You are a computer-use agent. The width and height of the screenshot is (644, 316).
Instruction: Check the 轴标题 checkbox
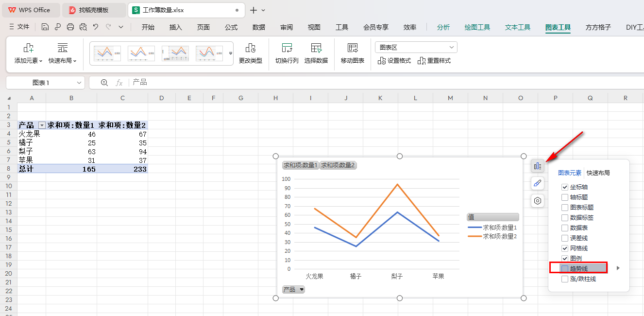(565, 197)
